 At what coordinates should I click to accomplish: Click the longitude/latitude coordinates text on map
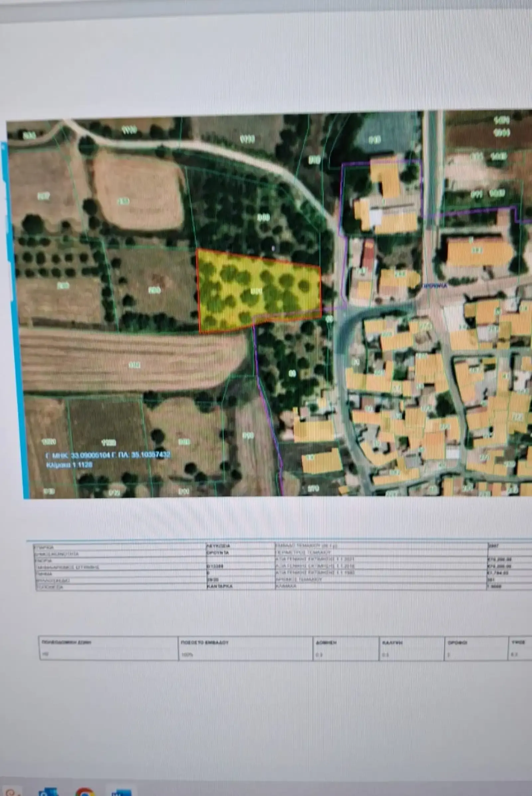coord(108,455)
